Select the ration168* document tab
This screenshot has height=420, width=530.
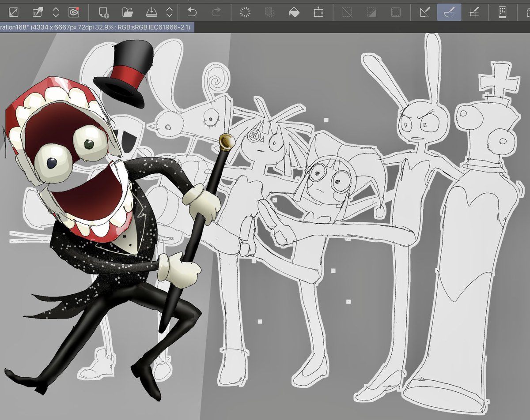pos(97,27)
